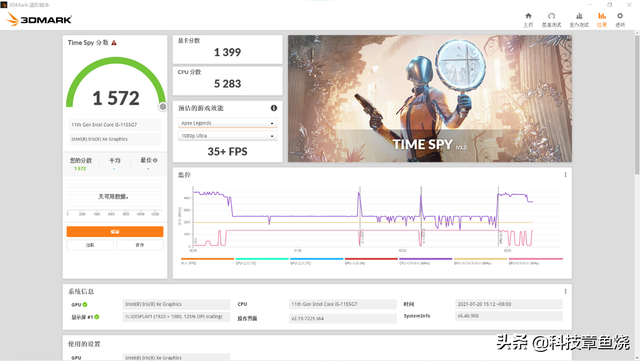Open the Options gear icon

point(620,19)
